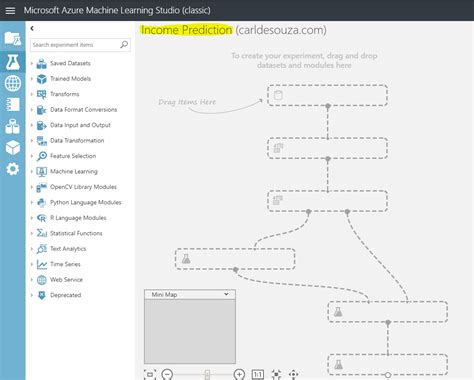The height and width of the screenshot is (380, 474).
Task: Open Projects icon in left sidebar
Action: coord(13,39)
